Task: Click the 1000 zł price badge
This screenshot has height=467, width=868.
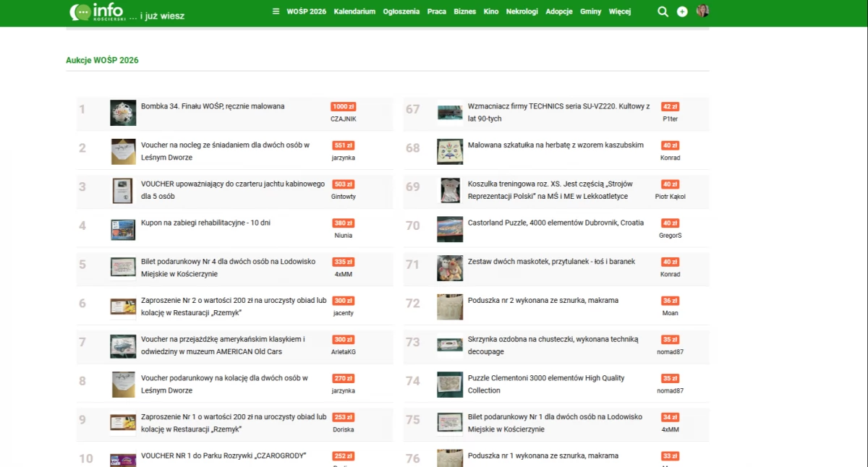Action: point(344,106)
